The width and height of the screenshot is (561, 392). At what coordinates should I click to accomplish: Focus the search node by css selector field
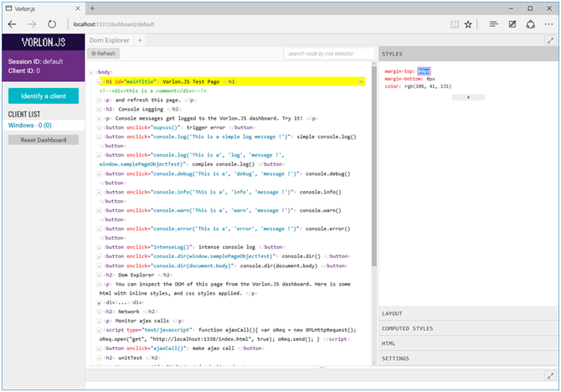coord(329,54)
